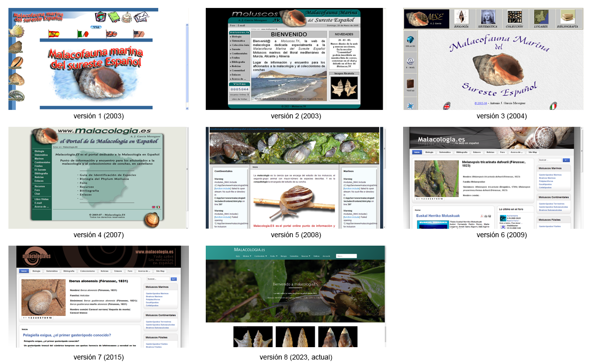
Task: Click the snail on branch photo in versión 5
Action: tap(294, 203)
